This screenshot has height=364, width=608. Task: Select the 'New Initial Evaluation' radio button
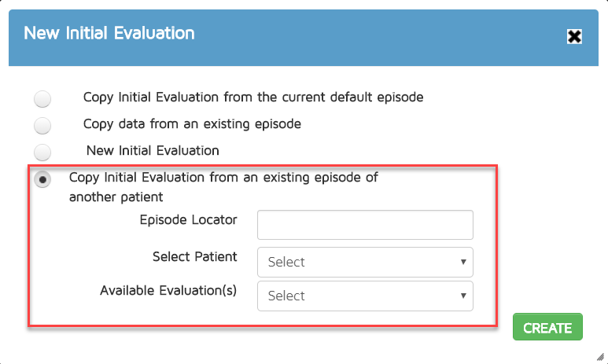42,151
